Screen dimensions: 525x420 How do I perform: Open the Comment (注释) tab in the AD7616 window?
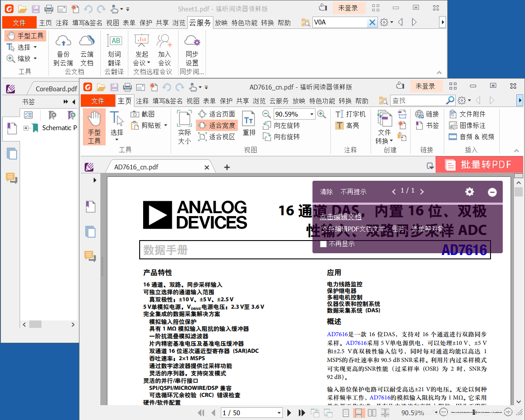[142, 101]
